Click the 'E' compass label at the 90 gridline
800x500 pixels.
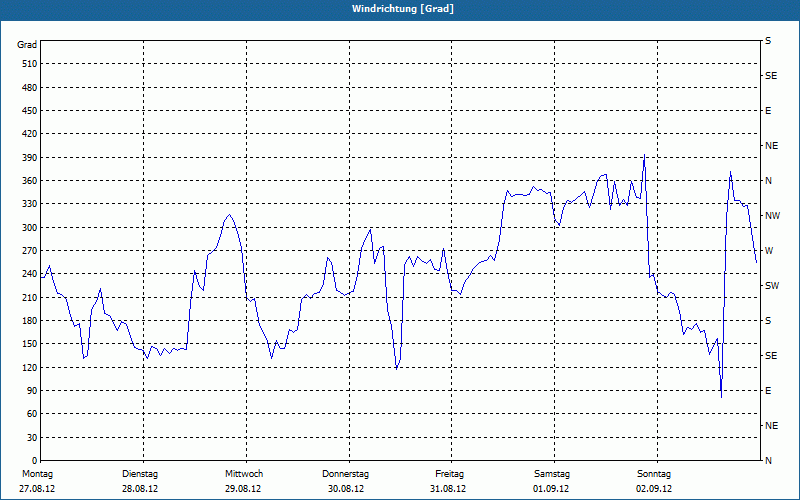pyautogui.click(x=768, y=391)
